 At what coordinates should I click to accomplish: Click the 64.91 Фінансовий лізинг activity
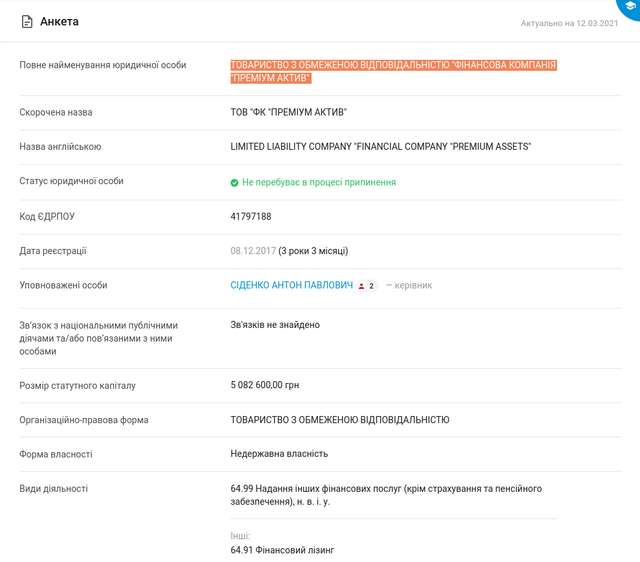pyautogui.click(x=283, y=549)
